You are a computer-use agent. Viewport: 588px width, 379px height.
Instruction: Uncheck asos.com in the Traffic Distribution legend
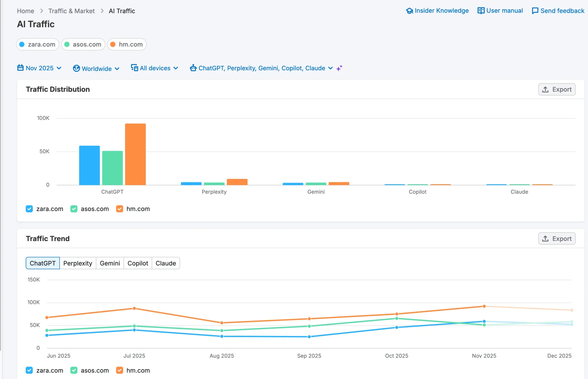click(74, 209)
